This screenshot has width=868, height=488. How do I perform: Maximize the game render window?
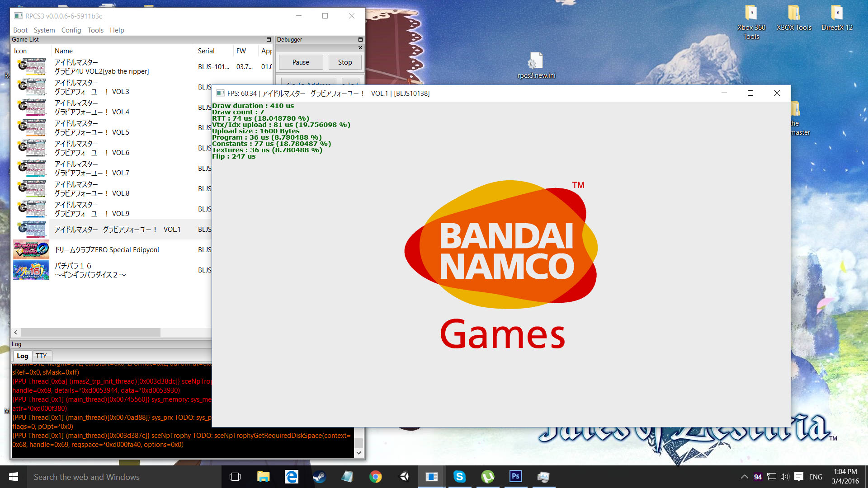click(x=750, y=93)
